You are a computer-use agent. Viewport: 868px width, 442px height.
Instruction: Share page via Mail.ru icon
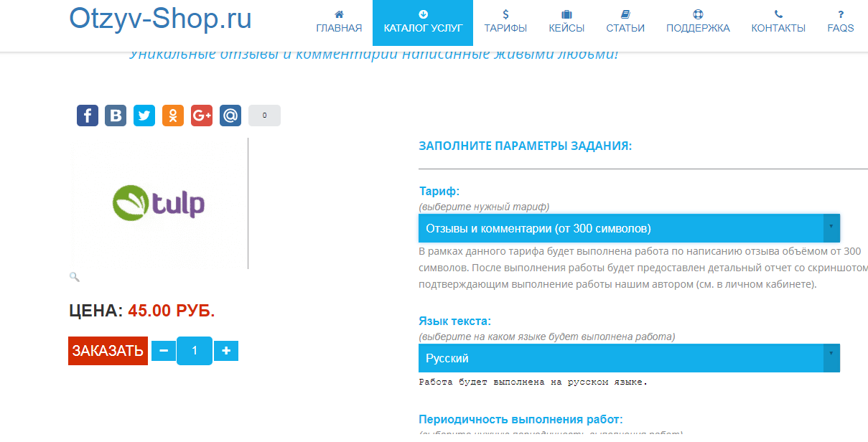(x=230, y=116)
